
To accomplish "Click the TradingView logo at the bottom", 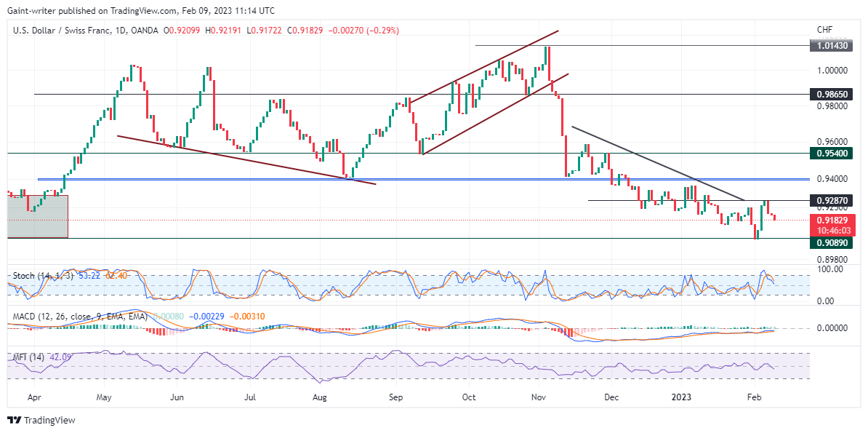I will [41, 420].
